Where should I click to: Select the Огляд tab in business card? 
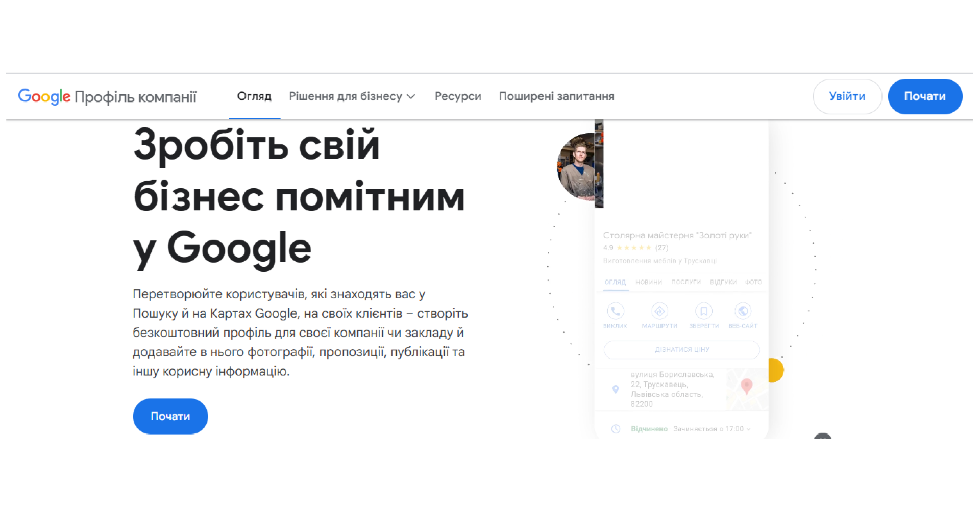(x=615, y=282)
